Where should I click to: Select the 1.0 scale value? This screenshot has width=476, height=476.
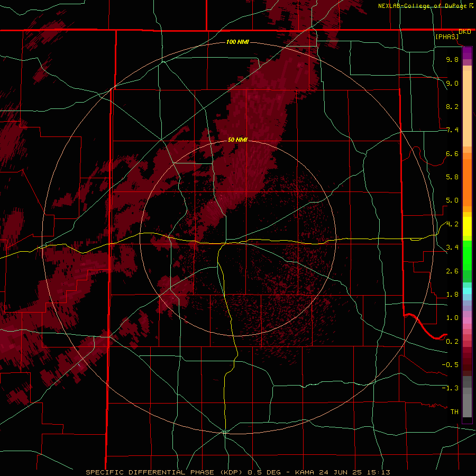452,318
